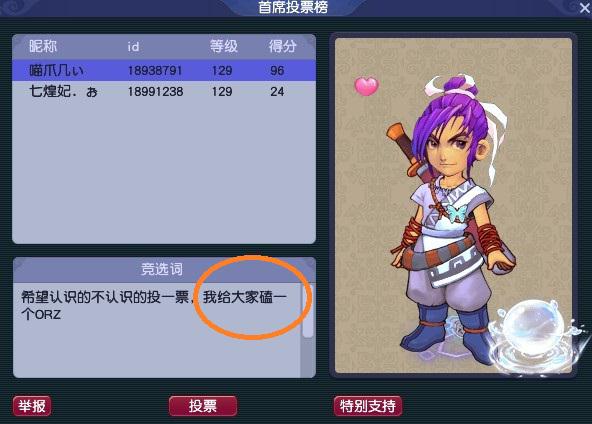Click the pink heart icon
This screenshot has width=592, height=424.
(x=366, y=86)
